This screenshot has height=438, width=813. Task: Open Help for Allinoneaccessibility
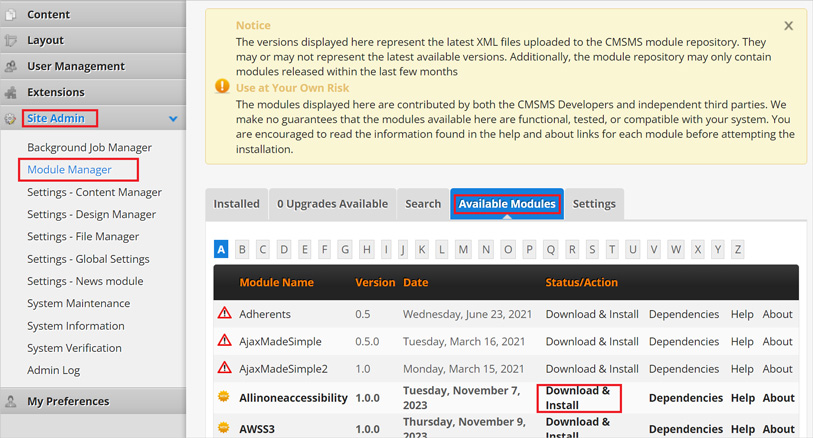(x=742, y=398)
